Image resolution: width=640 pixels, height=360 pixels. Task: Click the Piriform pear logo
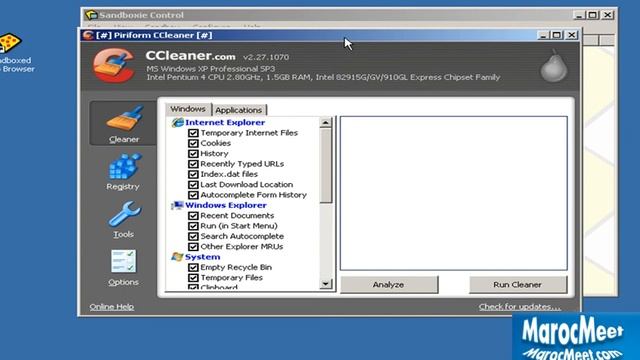tap(554, 66)
